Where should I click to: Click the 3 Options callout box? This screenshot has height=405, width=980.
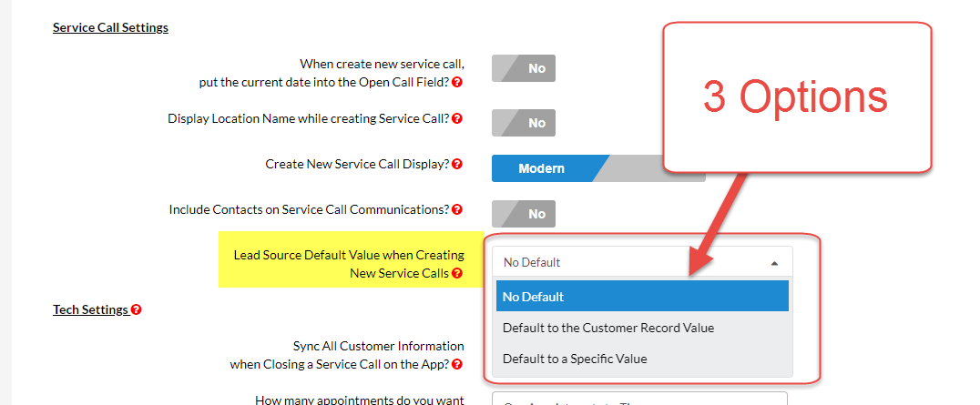pyautogui.click(x=795, y=96)
